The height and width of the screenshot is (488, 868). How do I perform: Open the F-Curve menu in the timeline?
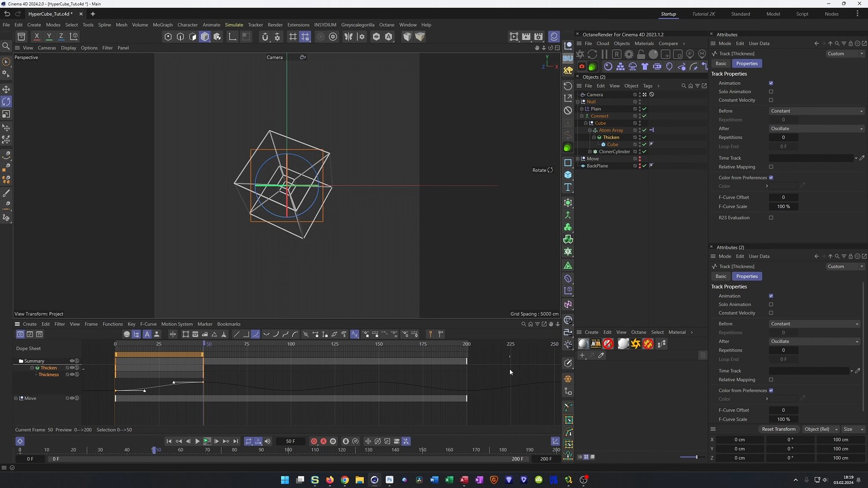(148, 324)
